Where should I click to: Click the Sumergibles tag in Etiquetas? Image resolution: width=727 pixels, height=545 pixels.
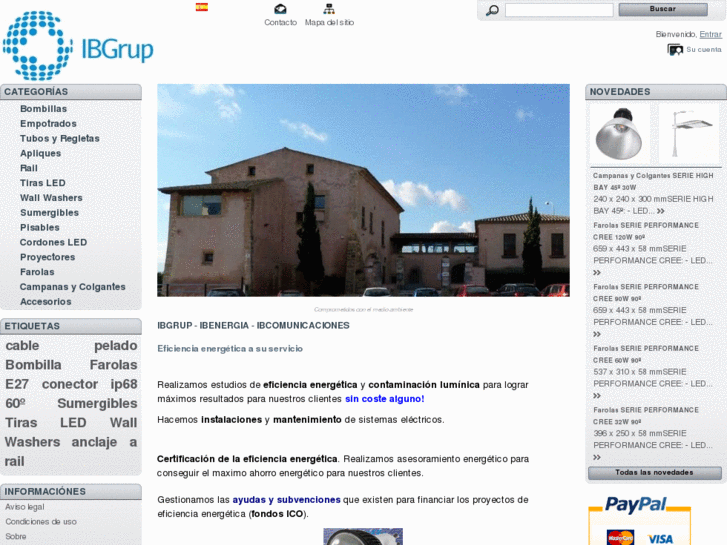tap(97, 404)
